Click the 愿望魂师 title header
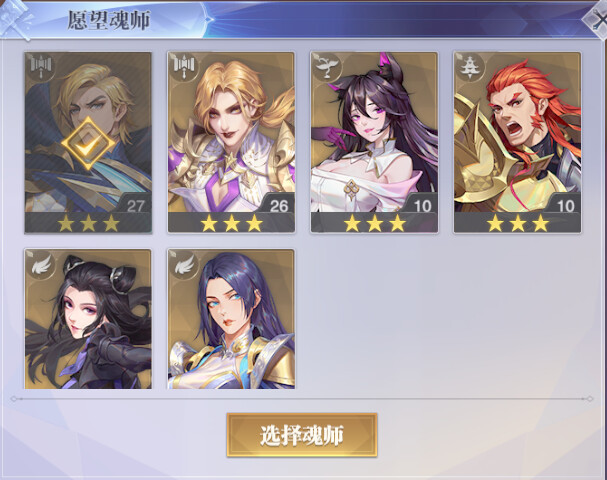Image resolution: width=607 pixels, height=480 pixels. pos(109,20)
